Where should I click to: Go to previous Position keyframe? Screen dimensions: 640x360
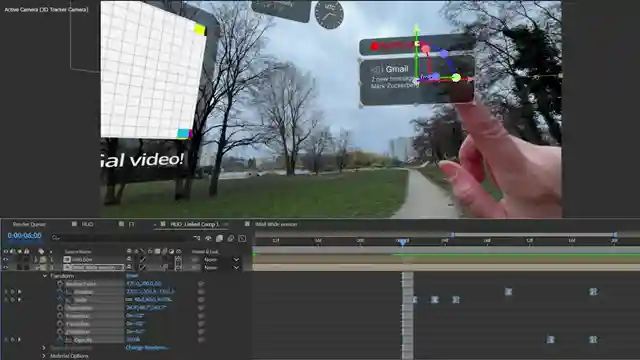[6, 292]
